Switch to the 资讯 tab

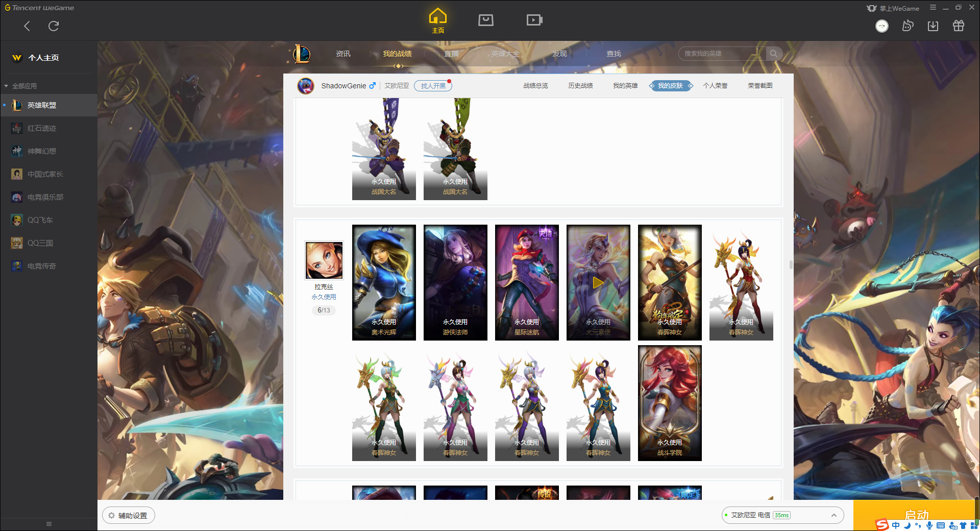coord(343,54)
